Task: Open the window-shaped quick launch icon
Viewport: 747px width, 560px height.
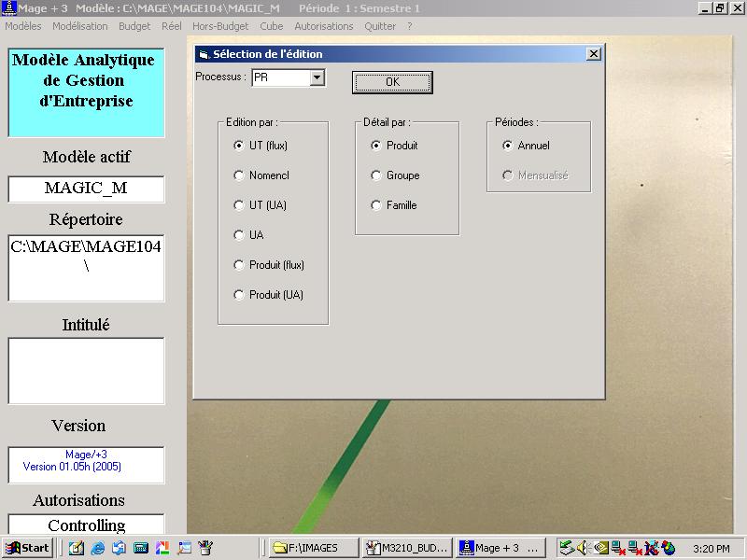Action: point(184,548)
